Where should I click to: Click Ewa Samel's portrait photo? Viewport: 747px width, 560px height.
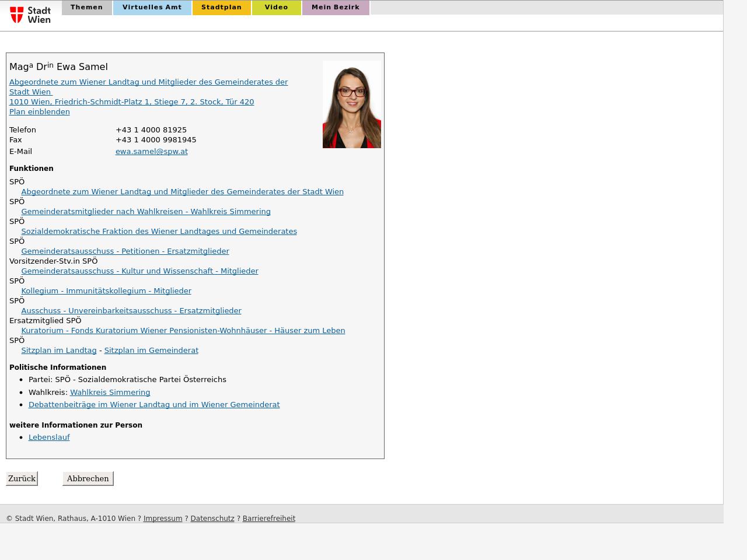tap(352, 104)
